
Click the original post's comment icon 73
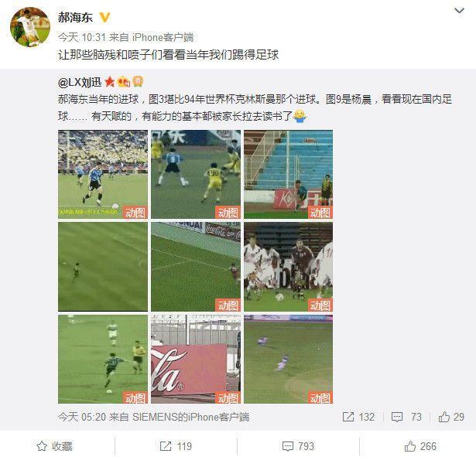pos(406,417)
